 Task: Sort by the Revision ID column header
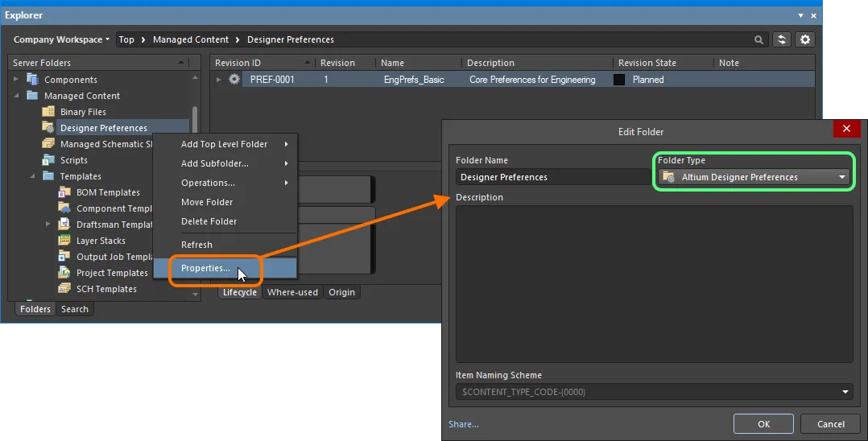262,63
